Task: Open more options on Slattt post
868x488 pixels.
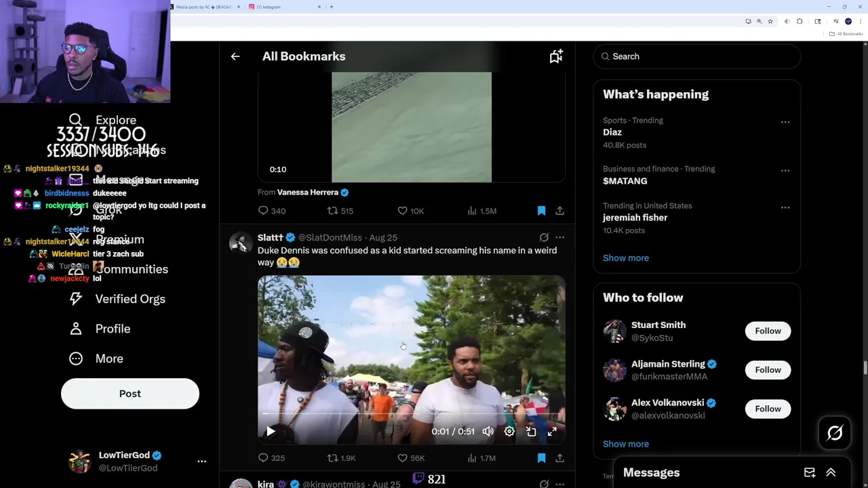Action: [559, 237]
